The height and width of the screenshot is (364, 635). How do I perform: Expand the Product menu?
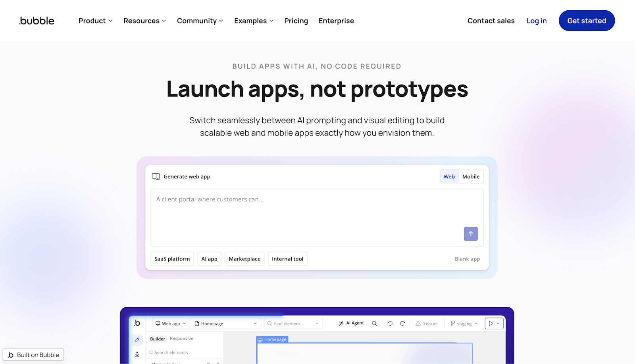[95, 21]
